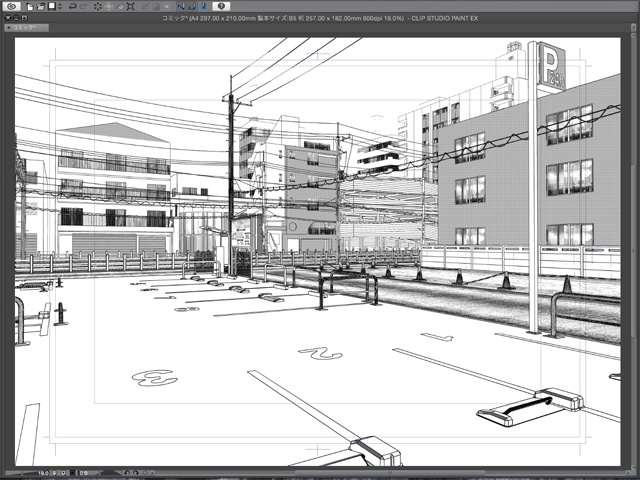Click the vertical canvas scrollbar
The height and width of the screenshot is (480, 640).
click(634, 251)
